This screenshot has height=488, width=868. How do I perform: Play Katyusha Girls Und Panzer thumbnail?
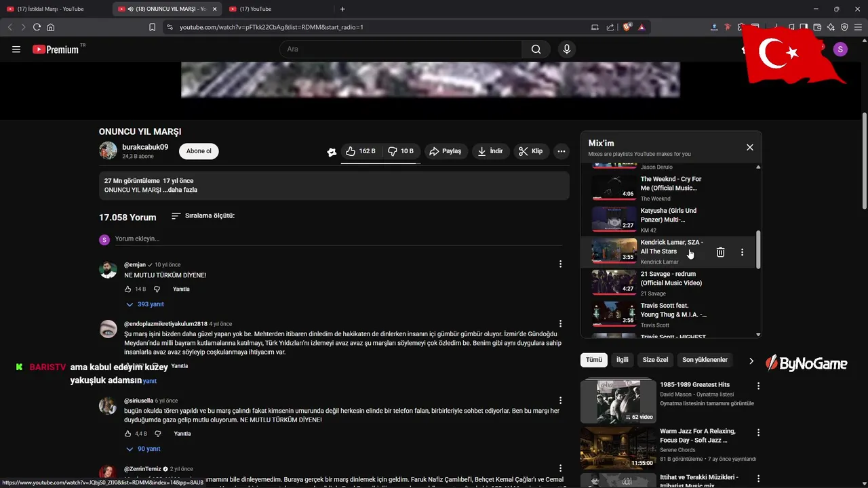(614, 219)
